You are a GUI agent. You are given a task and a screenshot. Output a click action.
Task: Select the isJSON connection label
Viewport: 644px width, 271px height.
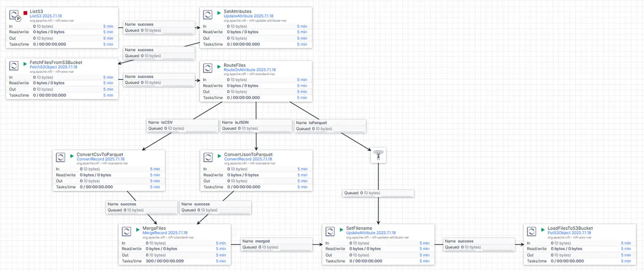[256, 125]
